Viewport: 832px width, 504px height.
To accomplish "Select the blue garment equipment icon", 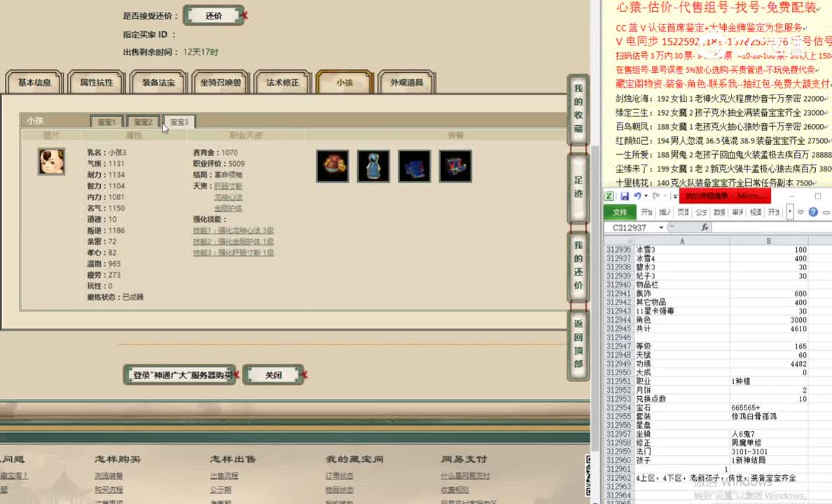I will tap(373, 166).
